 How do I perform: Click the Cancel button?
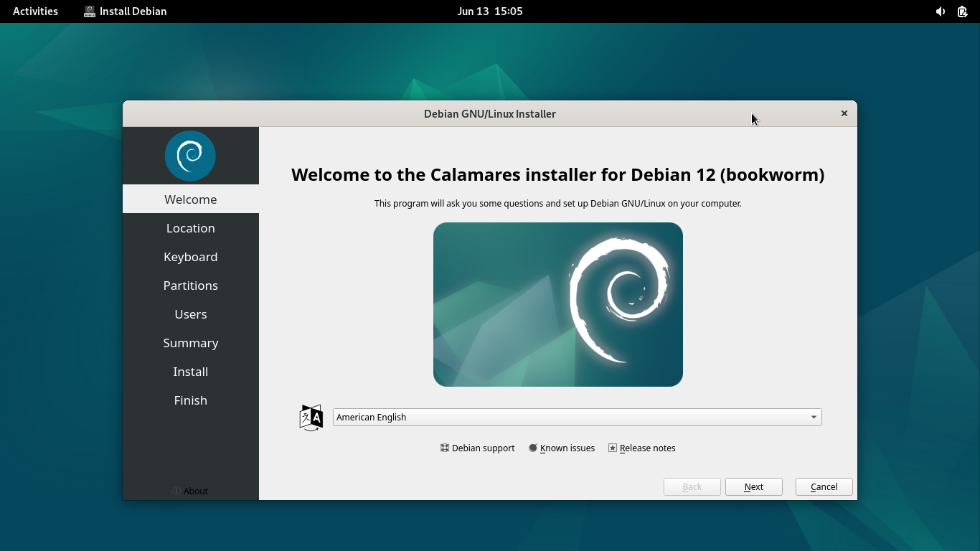[824, 486]
